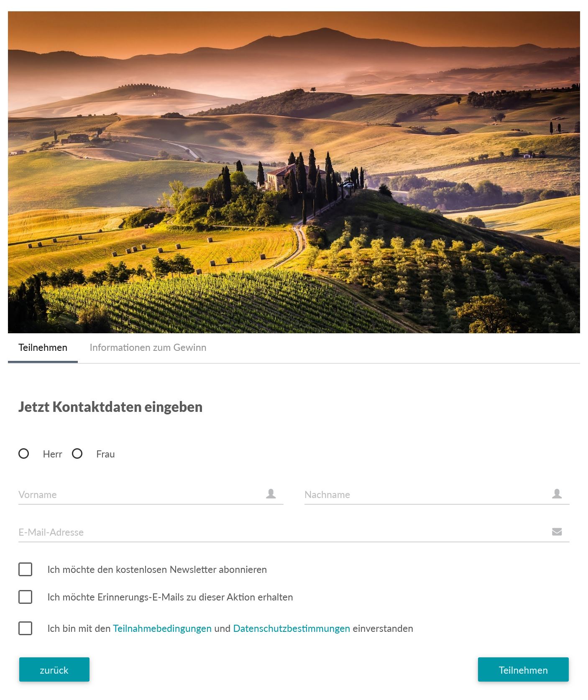The image size is (588, 700).
Task: Open the Datenschutzbestimmungen link
Action: tap(291, 628)
